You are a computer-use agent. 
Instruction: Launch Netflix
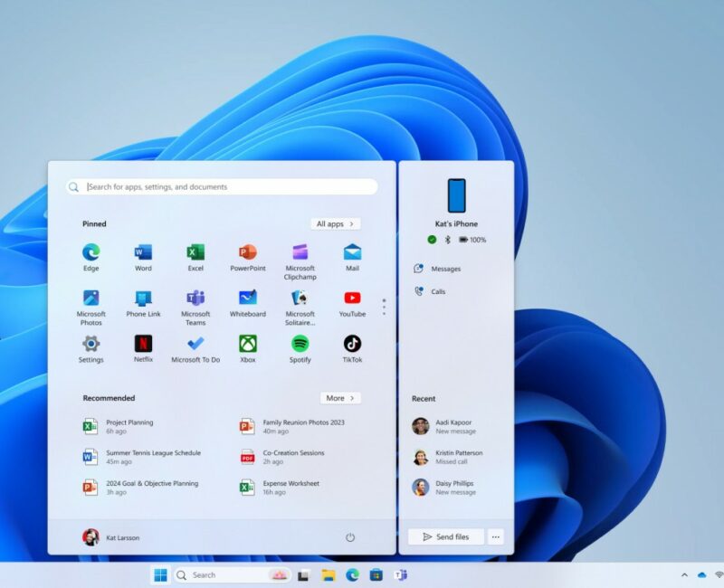point(143,348)
